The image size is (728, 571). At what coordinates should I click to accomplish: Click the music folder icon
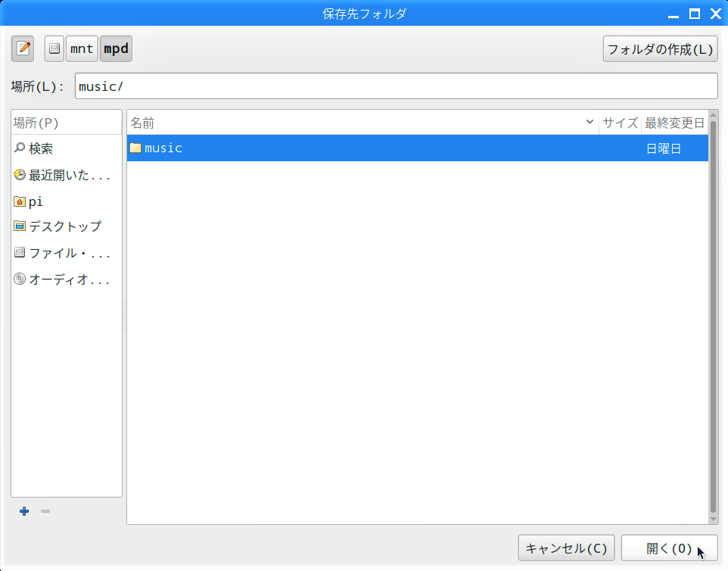[x=135, y=148]
